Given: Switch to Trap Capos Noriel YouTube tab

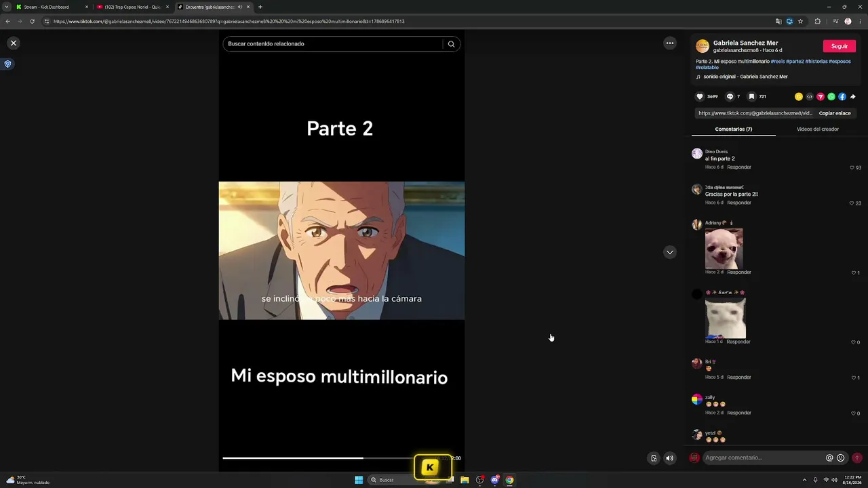Looking at the screenshot, I should [x=133, y=7].
